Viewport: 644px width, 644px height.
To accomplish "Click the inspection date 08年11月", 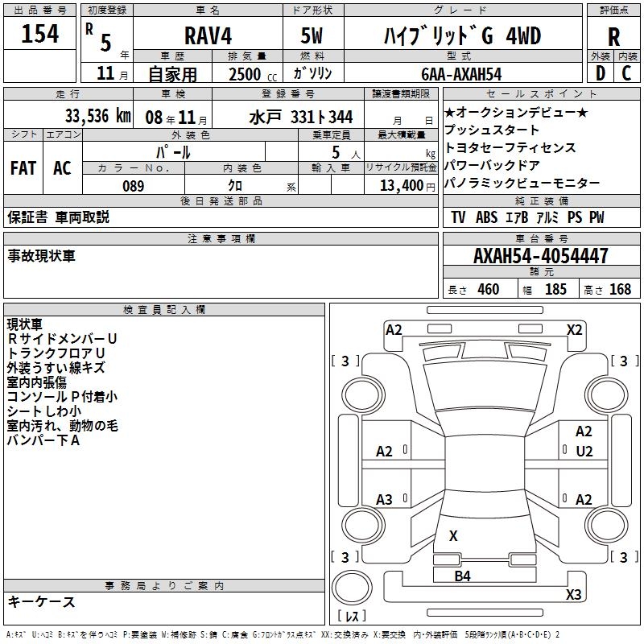I will (176, 118).
